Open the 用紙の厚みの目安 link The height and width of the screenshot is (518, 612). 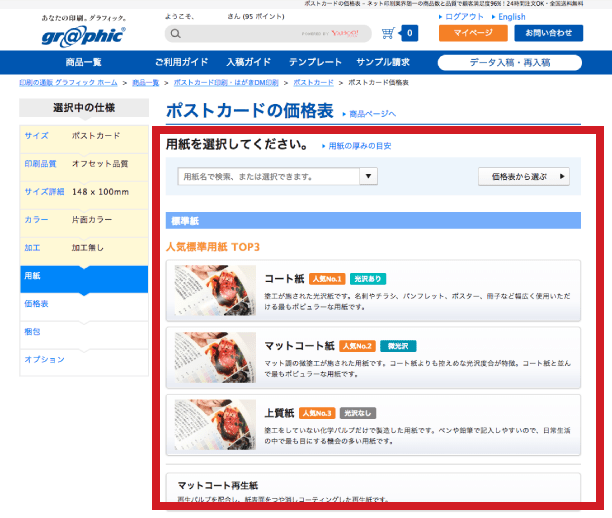tap(360, 146)
